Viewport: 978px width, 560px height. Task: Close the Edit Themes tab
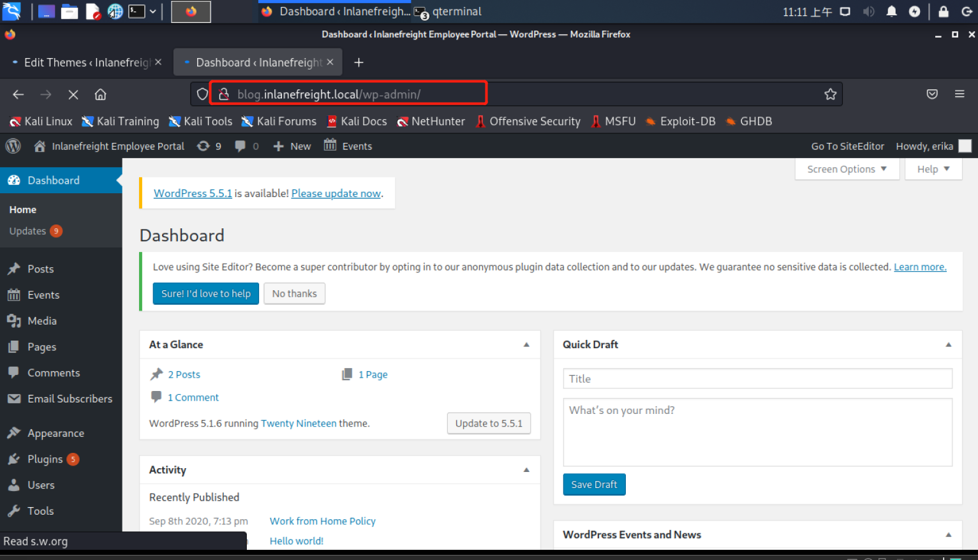[x=158, y=63]
